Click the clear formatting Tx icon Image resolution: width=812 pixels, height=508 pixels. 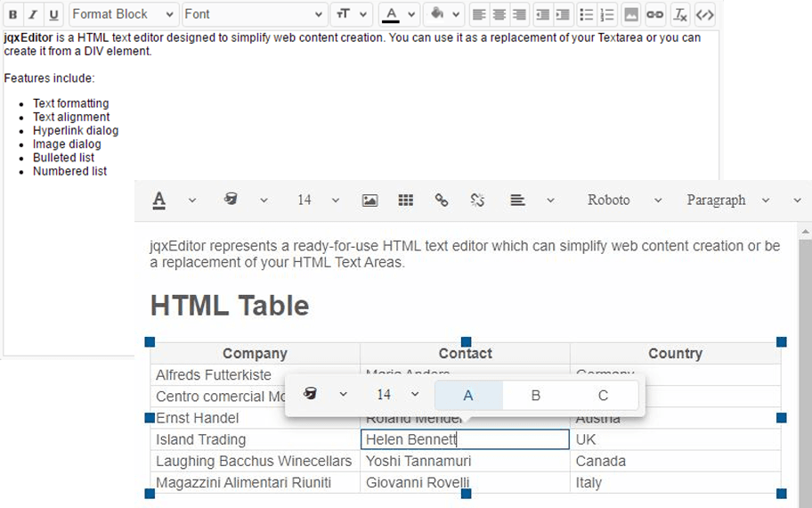[x=680, y=14]
